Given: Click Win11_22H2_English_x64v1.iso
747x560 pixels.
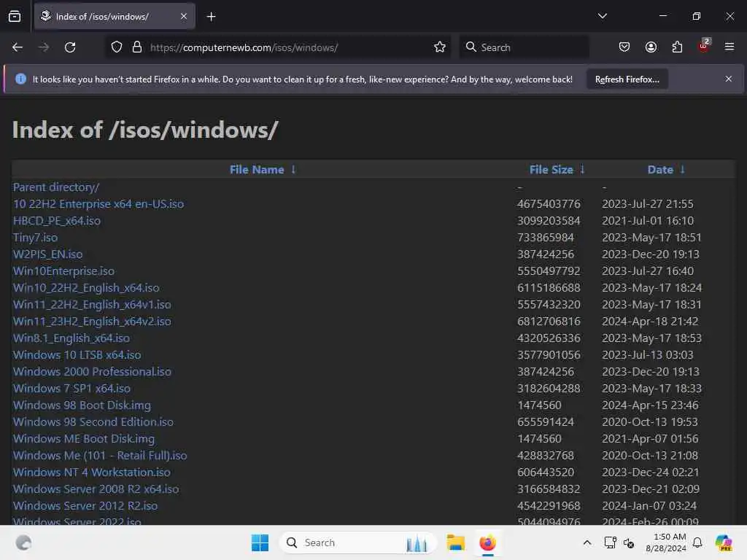Looking at the screenshot, I should (92, 304).
